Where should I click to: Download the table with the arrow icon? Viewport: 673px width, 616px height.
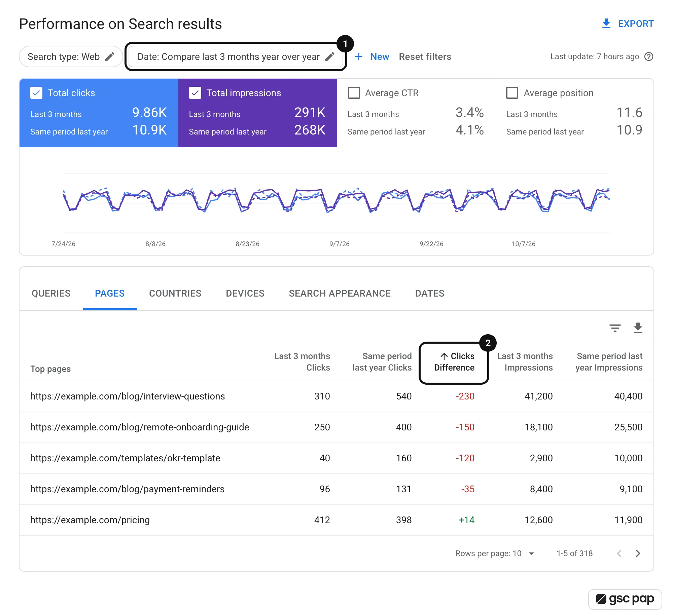pos(638,328)
